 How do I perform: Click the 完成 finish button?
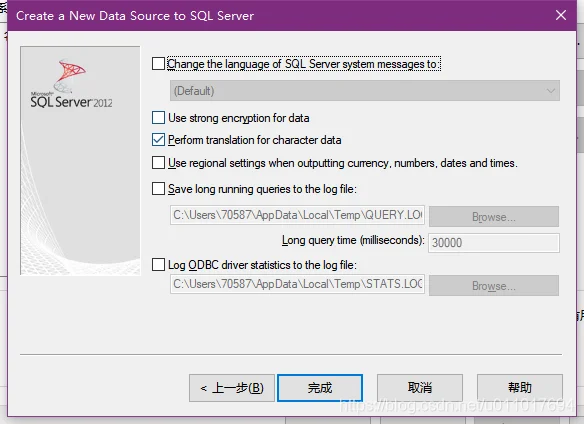pyautogui.click(x=320, y=388)
